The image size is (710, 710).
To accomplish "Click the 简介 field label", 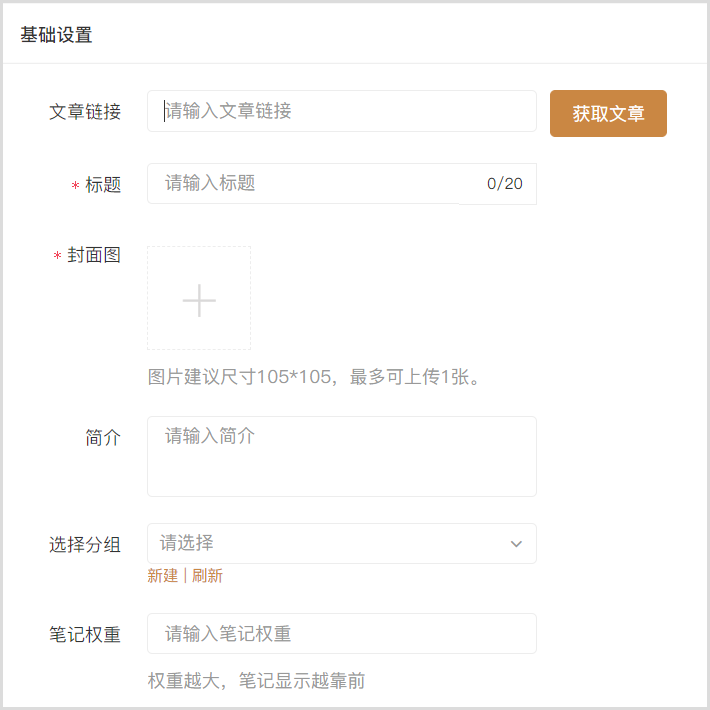I will [x=103, y=438].
